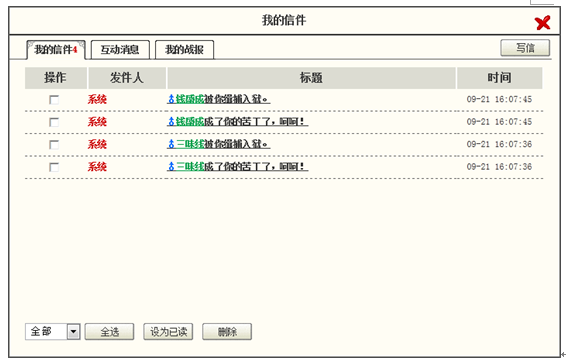
Task: Click male icon in third message title
Action: (x=171, y=144)
